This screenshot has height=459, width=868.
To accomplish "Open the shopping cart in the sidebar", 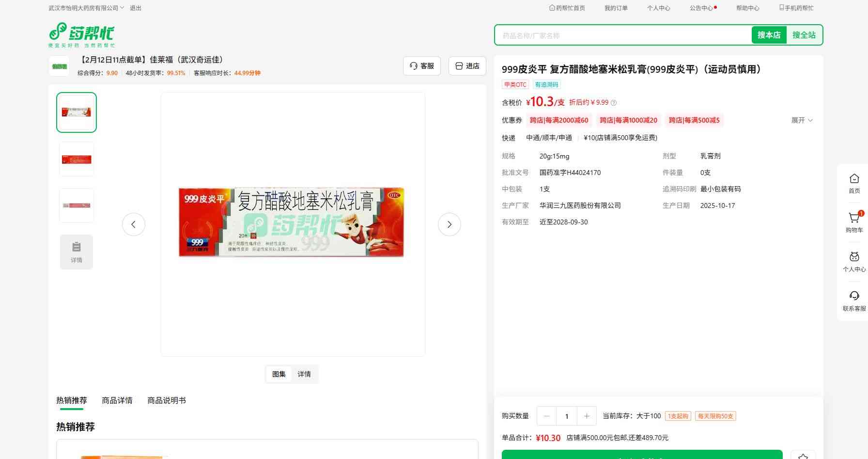I will (854, 222).
